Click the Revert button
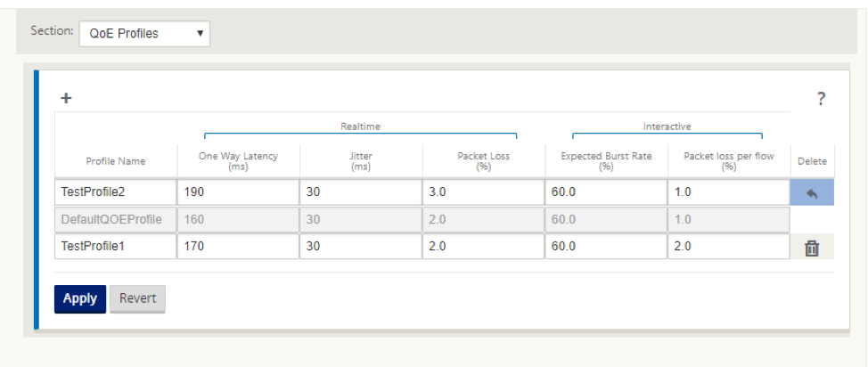The height and width of the screenshot is (367, 868). [137, 299]
